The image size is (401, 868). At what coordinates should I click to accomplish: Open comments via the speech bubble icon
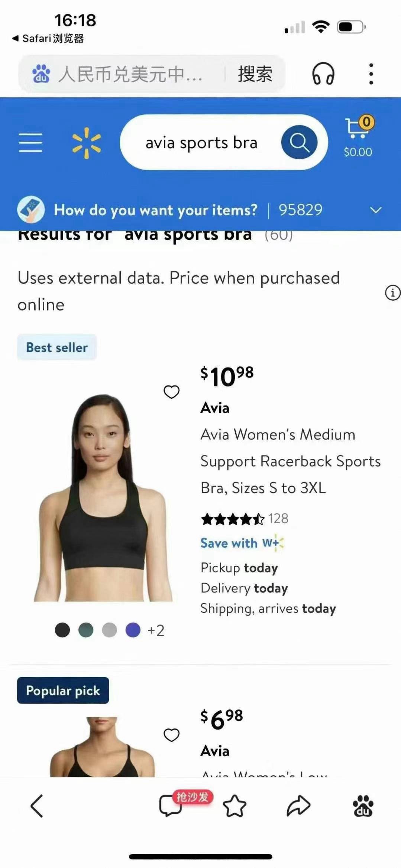pyautogui.click(x=170, y=806)
